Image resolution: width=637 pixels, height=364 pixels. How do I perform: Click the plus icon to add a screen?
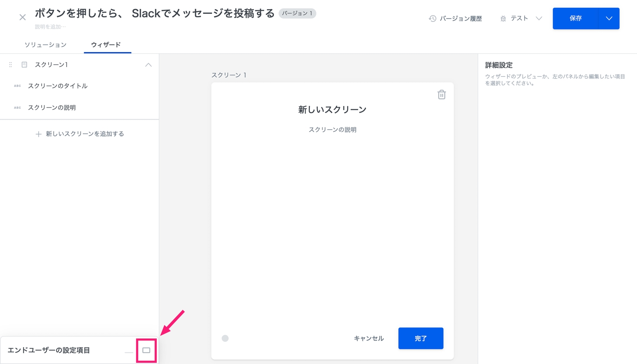(x=39, y=134)
